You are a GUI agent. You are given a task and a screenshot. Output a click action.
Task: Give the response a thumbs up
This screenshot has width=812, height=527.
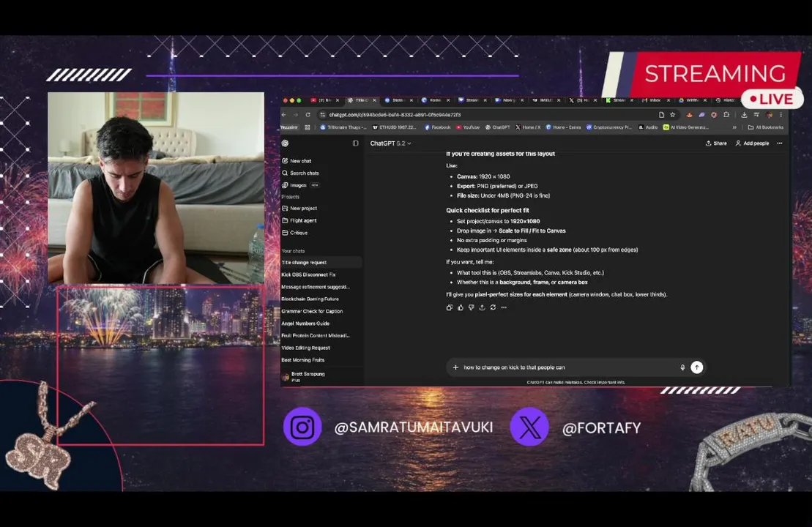[461, 307]
